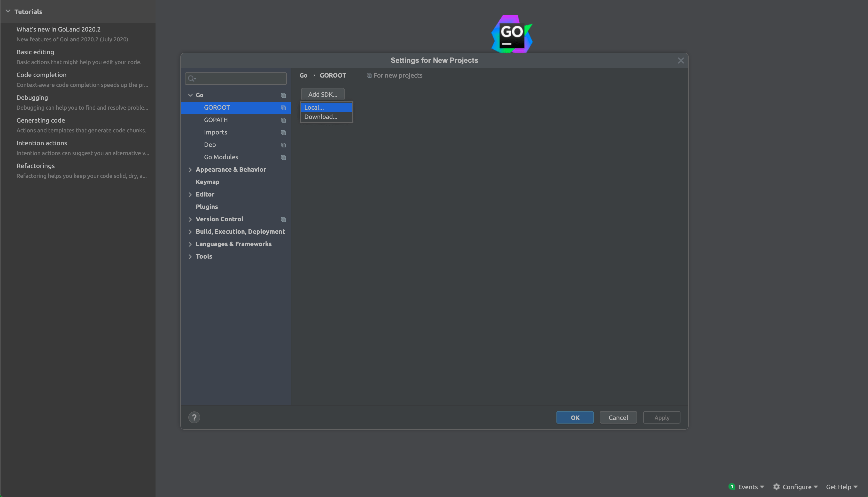The width and height of the screenshot is (868, 497).
Task: Open What's new in GoLand 2020.2 tutorial
Action: [x=58, y=29]
